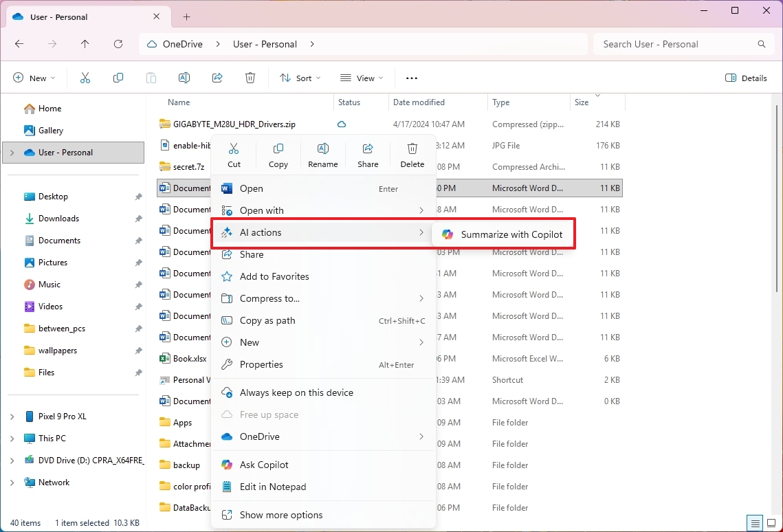Open Downloads folder in sidebar
The height and width of the screenshot is (532, 783).
pos(58,219)
